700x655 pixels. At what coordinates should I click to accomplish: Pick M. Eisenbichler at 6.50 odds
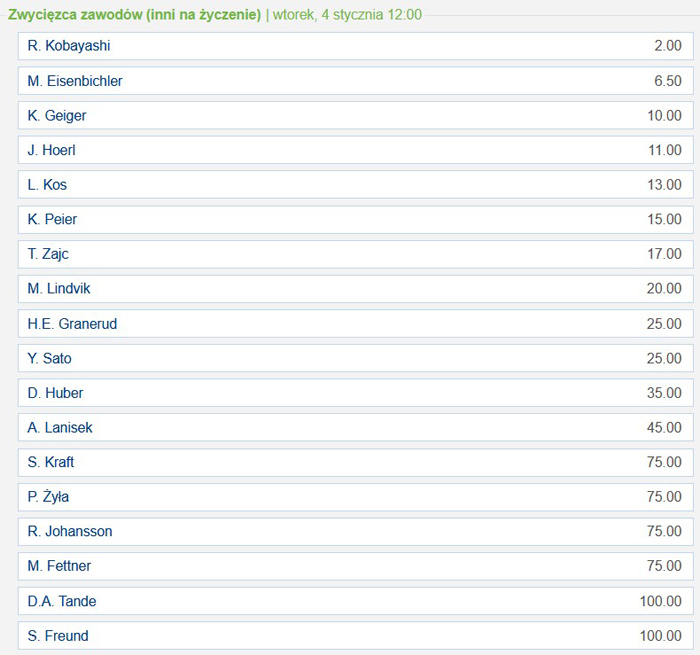355,81
